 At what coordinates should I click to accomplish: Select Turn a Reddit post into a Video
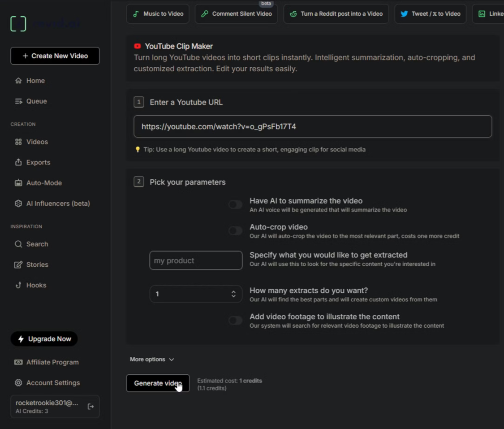tap(336, 14)
